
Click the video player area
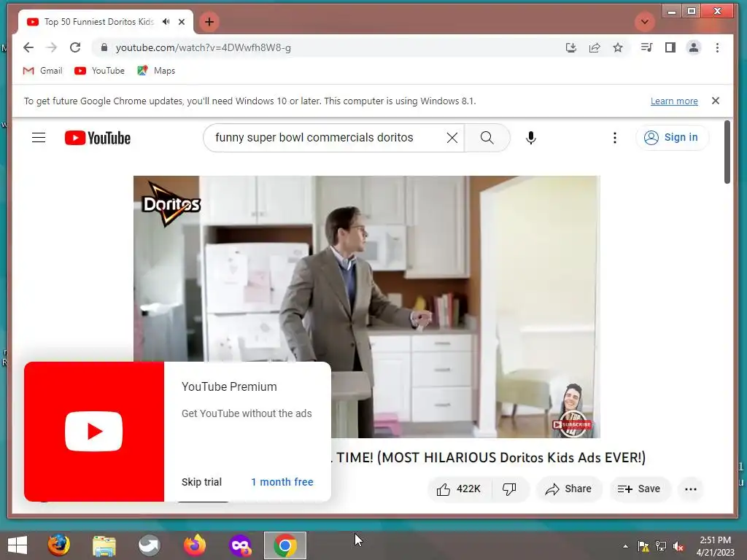(366, 307)
